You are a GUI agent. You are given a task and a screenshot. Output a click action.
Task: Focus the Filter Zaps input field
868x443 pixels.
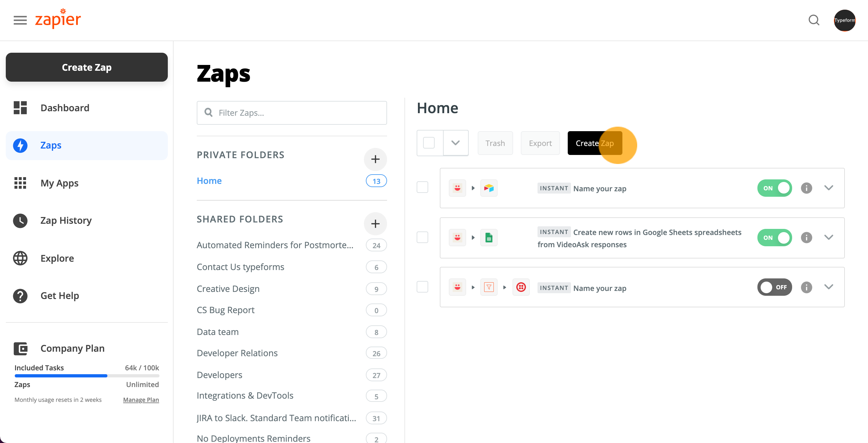coord(292,113)
